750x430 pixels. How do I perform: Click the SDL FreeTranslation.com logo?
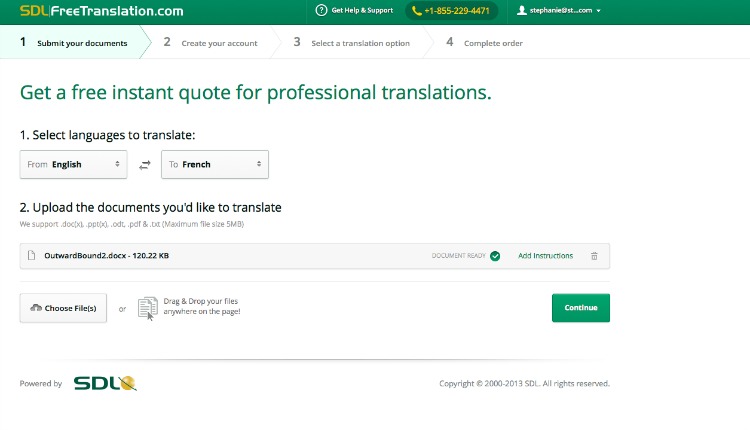click(101, 11)
